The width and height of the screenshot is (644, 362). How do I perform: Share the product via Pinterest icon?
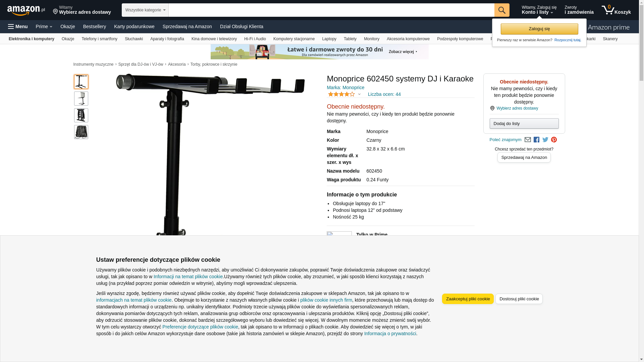[x=554, y=140]
